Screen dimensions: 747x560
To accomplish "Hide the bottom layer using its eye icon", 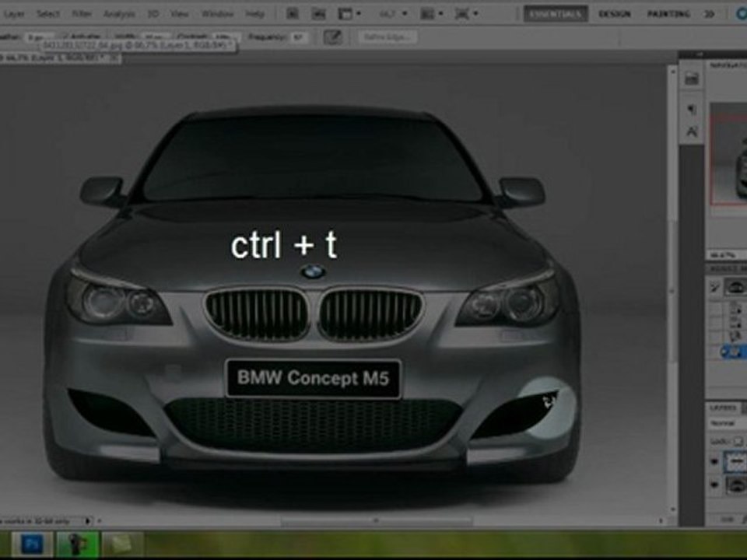I will click(x=714, y=485).
